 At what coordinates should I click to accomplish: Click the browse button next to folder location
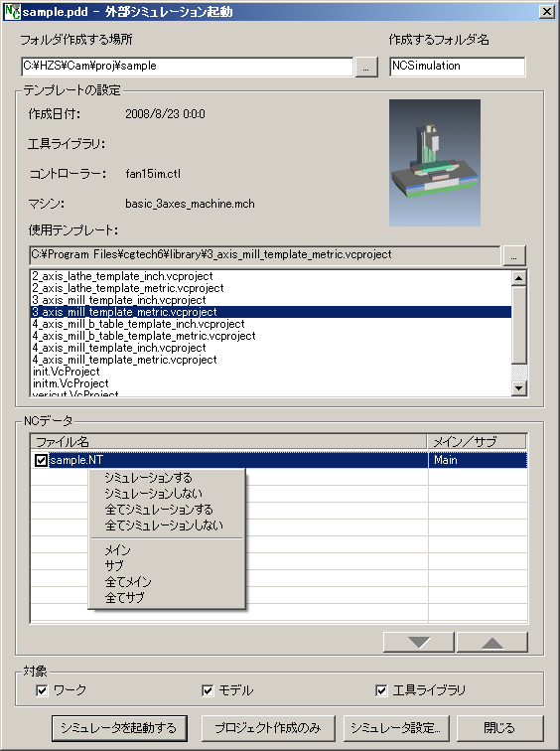click(x=366, y=68)
